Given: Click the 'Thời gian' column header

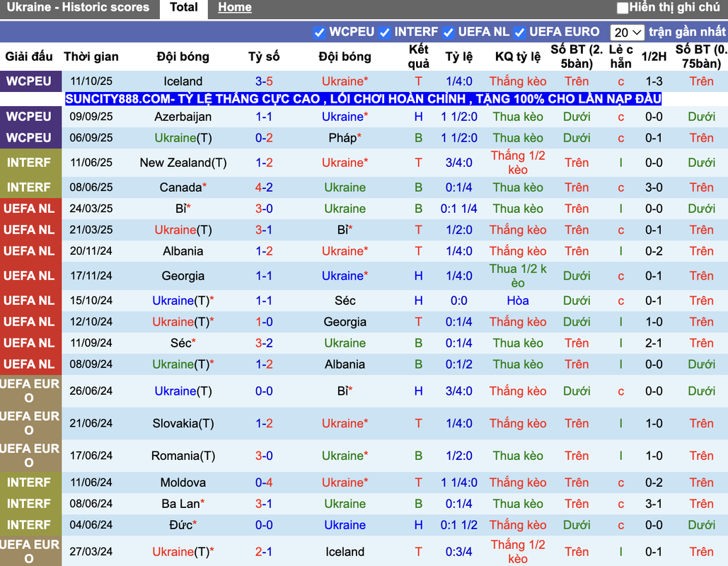Looking at the screenshot, I should pos(91,57).
